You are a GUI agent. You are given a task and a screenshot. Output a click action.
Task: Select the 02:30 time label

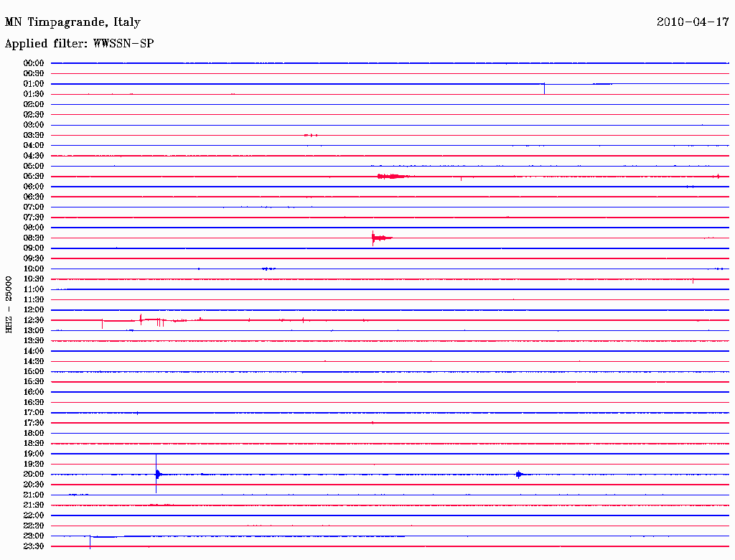click(34, 114)
